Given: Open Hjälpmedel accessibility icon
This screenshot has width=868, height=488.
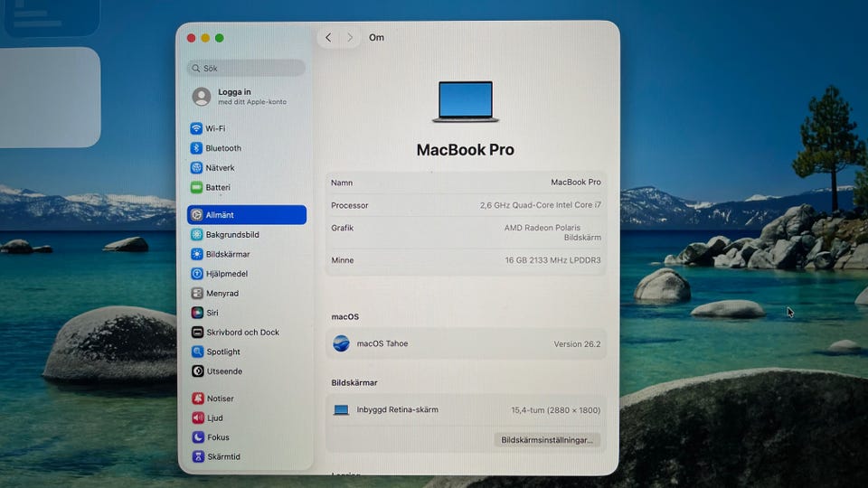Looking at the screenshot, I should (196, 273).
